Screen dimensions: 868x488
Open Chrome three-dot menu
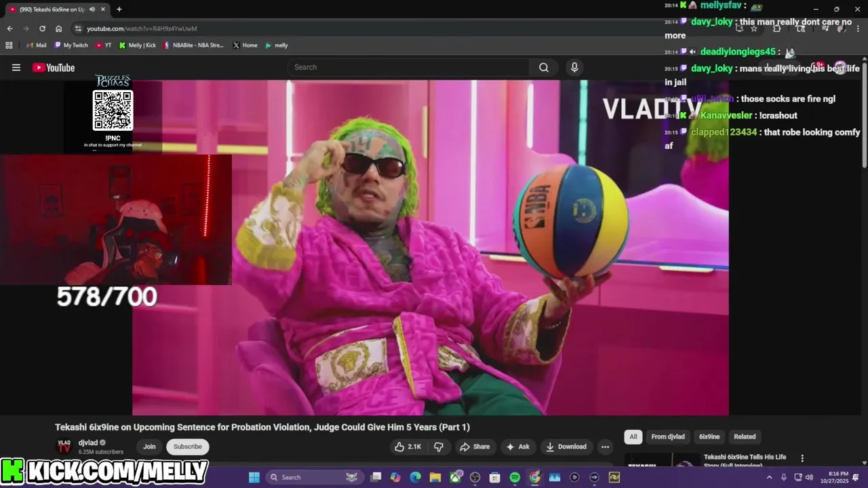pyautogui.click(x=859, y=28)
